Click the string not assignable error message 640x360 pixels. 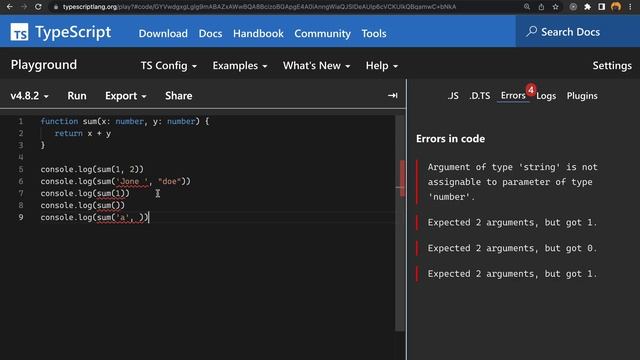point(512,182)
